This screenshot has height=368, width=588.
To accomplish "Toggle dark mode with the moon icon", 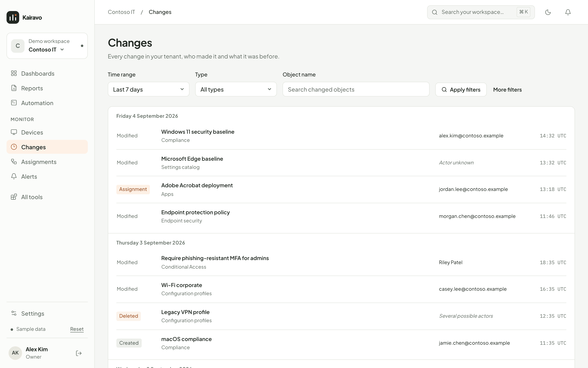I will tap(548, 12).
